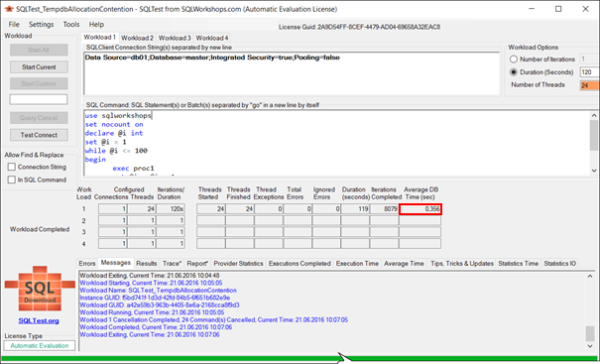Click the SQL command line 'use sqlworkshops'
The height and width of the screenshot is (364, 600).
(x=118, y=116)
